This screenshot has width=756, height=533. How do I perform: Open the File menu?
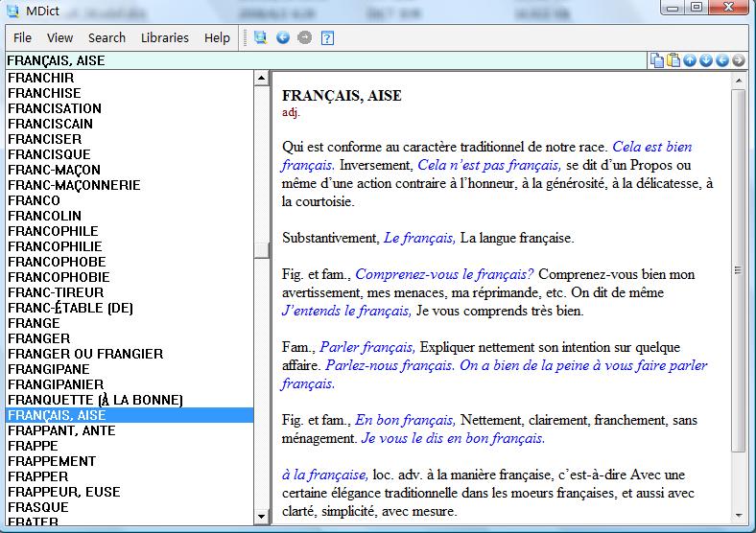[x=22, y=37]
